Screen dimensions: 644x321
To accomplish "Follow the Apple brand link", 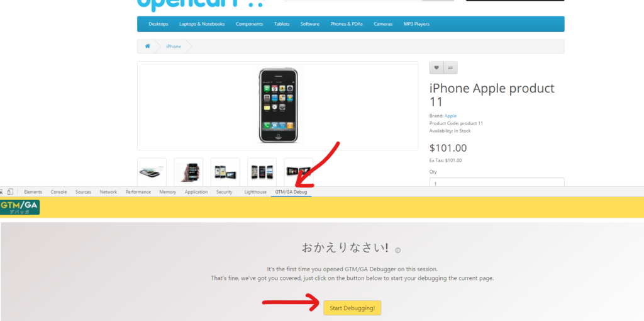I will [450, 116].
